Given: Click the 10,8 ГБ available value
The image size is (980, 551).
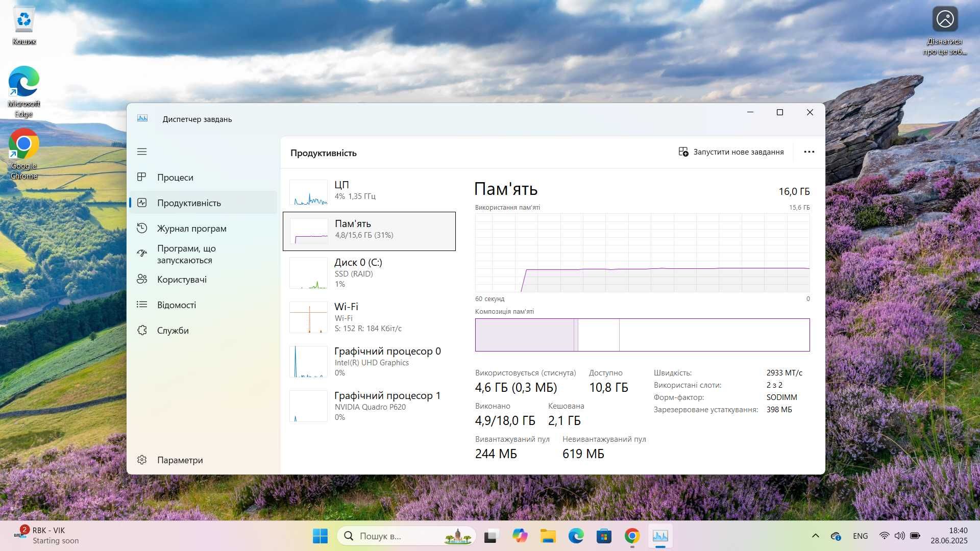Looking at the screenshot, I should 608,388.
